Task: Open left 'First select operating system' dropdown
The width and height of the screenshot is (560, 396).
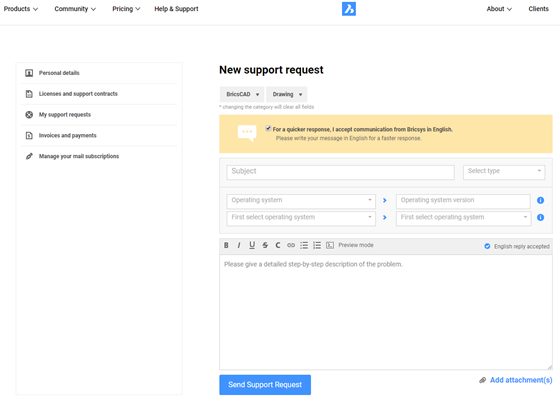Action: tap(301, 218)
